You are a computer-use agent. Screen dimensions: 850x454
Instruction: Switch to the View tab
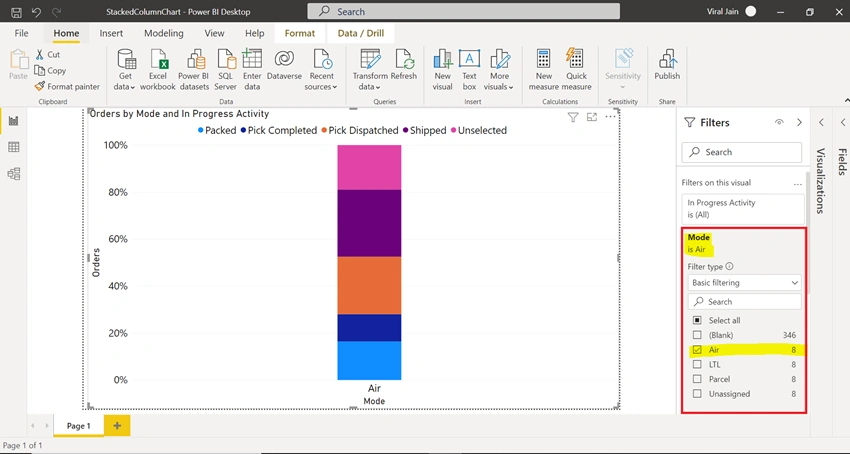(214, 33)
